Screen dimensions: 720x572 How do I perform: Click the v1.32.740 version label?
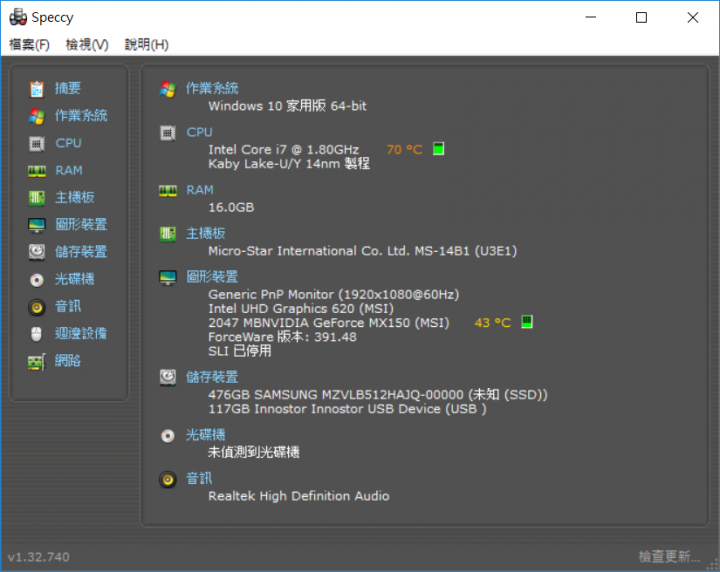tap(39, 557)
